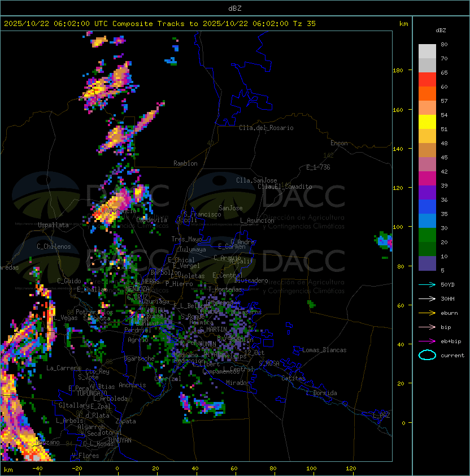The height and width of the screenshot is (476, 470).
Task: Click the 'Mirador' place label
Action: [238, 383]
